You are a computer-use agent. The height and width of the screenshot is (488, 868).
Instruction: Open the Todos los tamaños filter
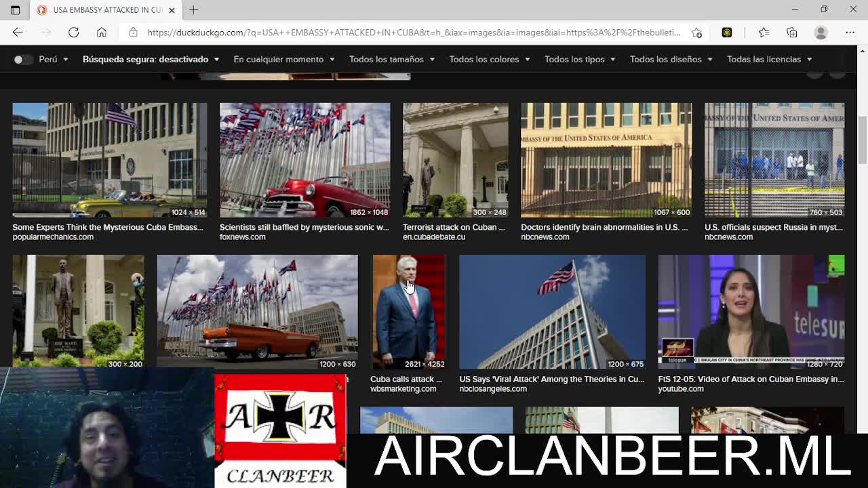(x=392, y=59)
